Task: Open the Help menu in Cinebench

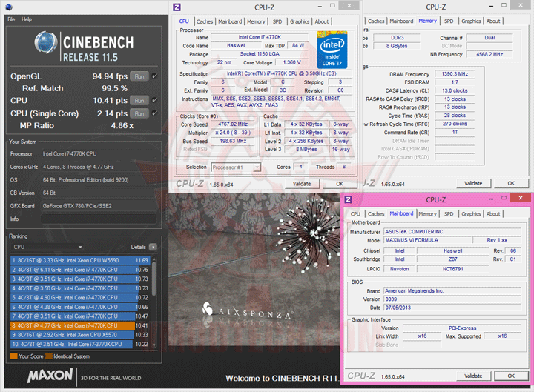Action: [27, 19]
